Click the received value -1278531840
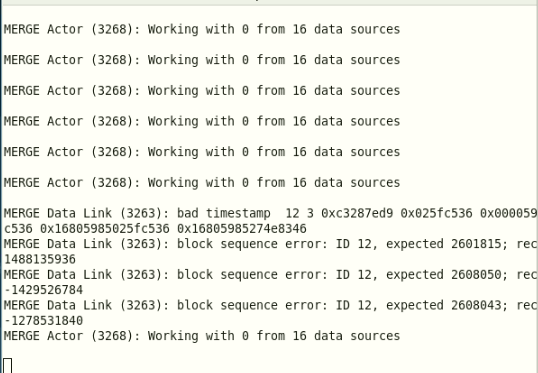The width and height of the screenshot is (538, 373). click(44, 320)
